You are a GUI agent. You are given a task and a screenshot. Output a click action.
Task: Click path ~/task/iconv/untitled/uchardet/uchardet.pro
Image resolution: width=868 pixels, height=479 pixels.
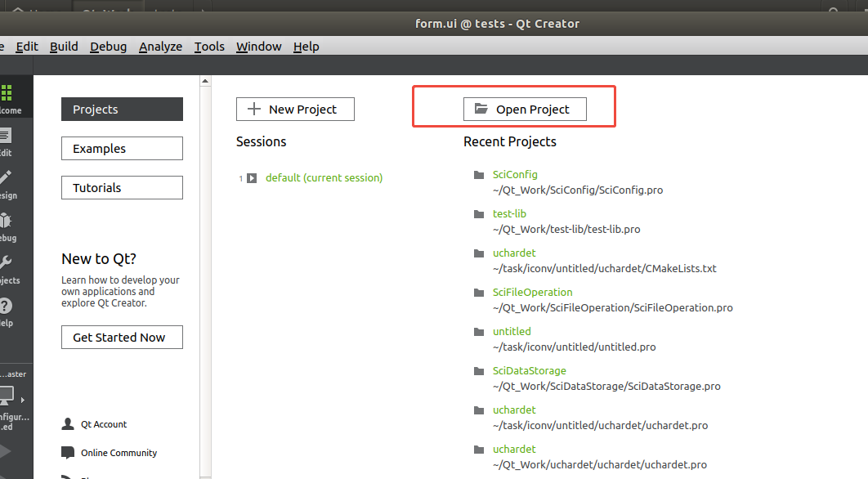(x=600, y=426)
